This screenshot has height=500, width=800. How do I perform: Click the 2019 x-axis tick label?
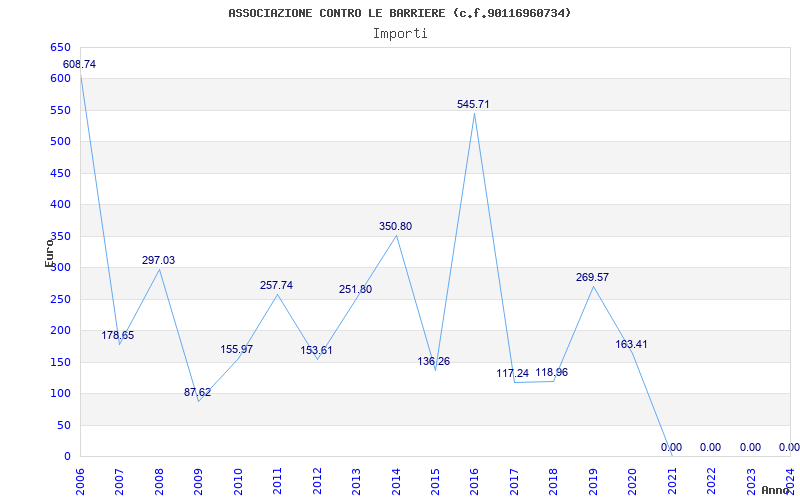click(x=593, y=482)
